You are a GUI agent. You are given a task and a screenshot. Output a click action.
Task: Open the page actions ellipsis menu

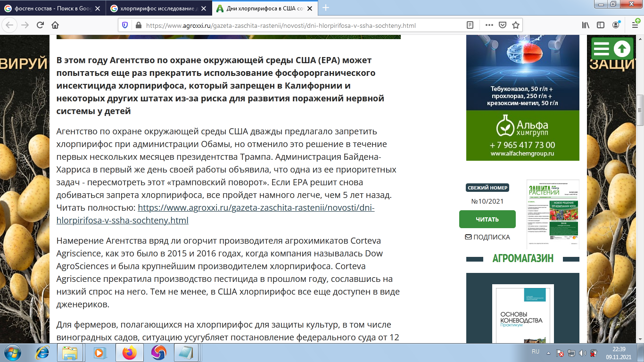489,25
